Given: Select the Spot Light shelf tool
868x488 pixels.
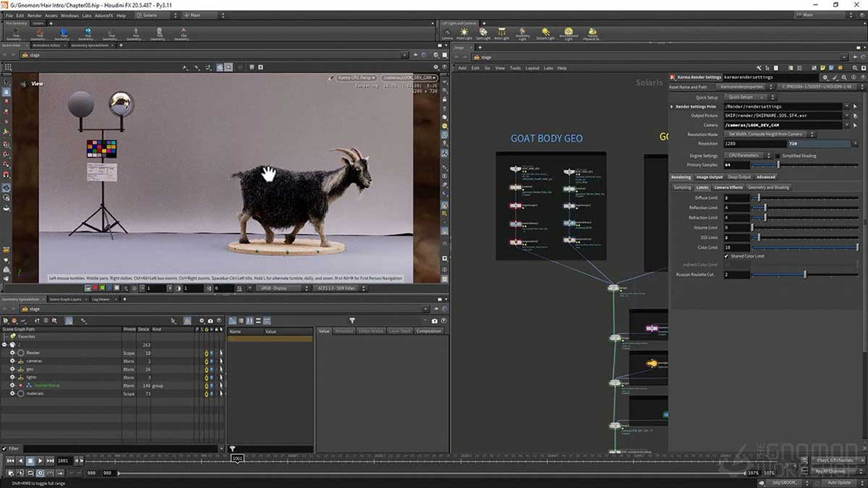Looking at the screenshot, I should point(482,33).
